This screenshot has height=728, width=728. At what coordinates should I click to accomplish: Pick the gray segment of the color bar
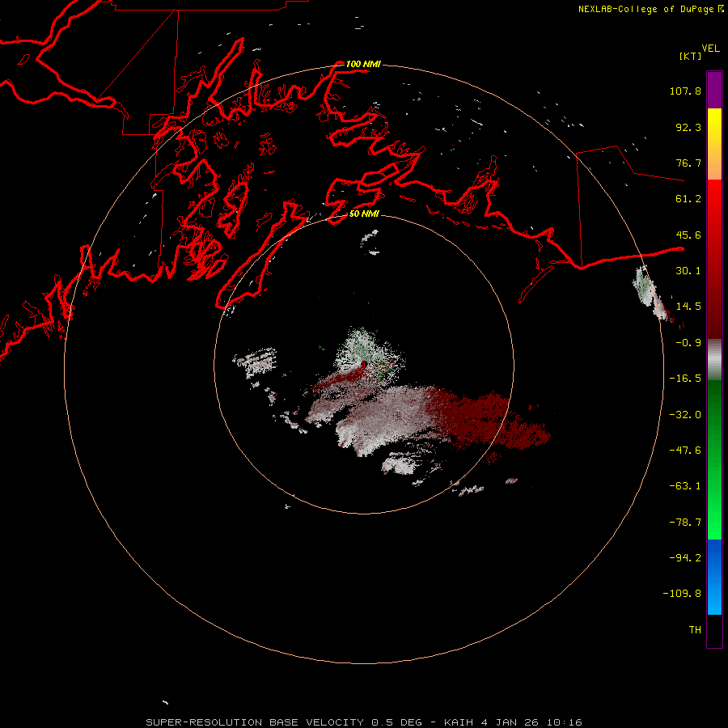point(714,360)
